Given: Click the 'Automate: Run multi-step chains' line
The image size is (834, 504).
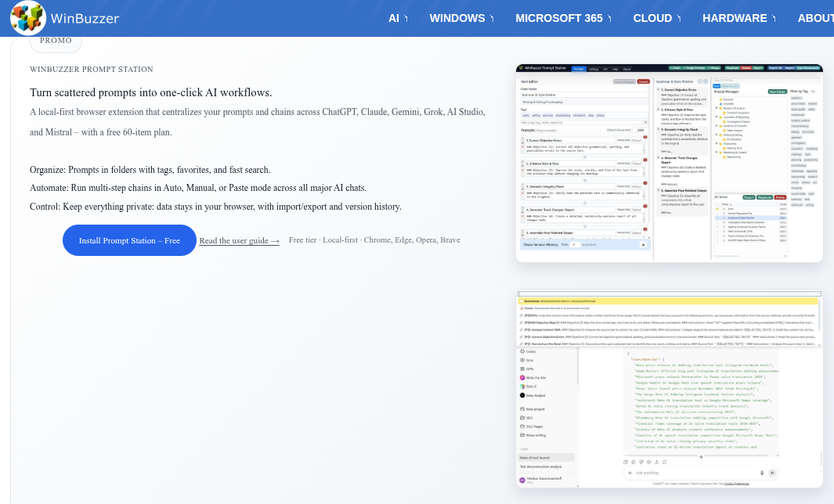Looking at the screenshot, I should point(198,188).
